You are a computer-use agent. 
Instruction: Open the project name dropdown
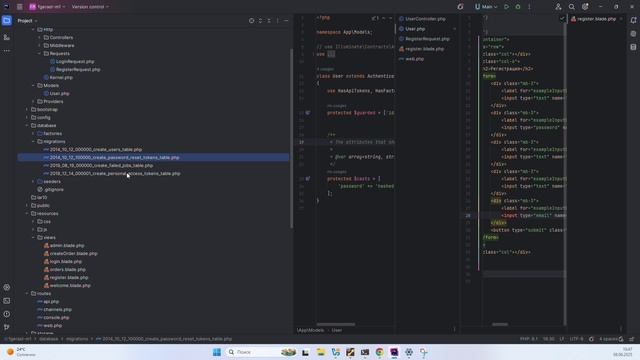47,7
